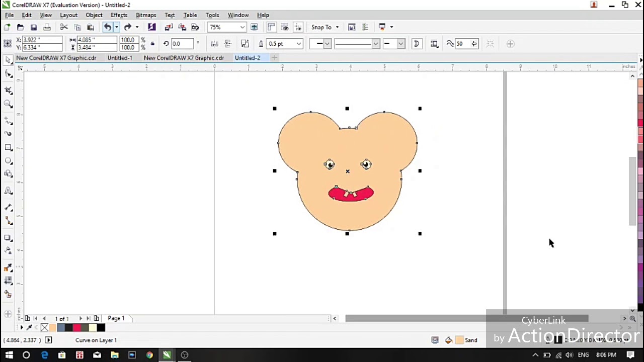
Task: Switch to the Untitled-1 document tab
Action: tap(120, 58)
